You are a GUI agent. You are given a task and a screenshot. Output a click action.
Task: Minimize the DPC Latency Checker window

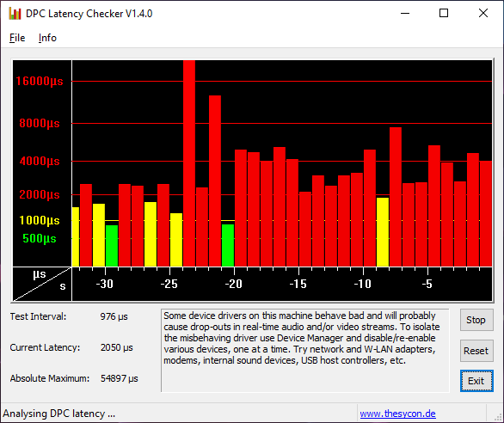tap(405, 13)
